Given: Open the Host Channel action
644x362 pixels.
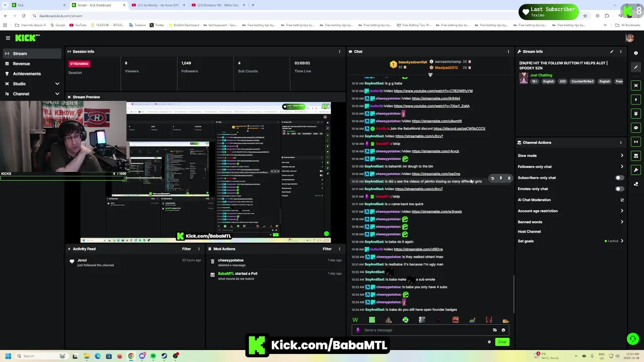Looking at the screenshot, I should 529,231.
